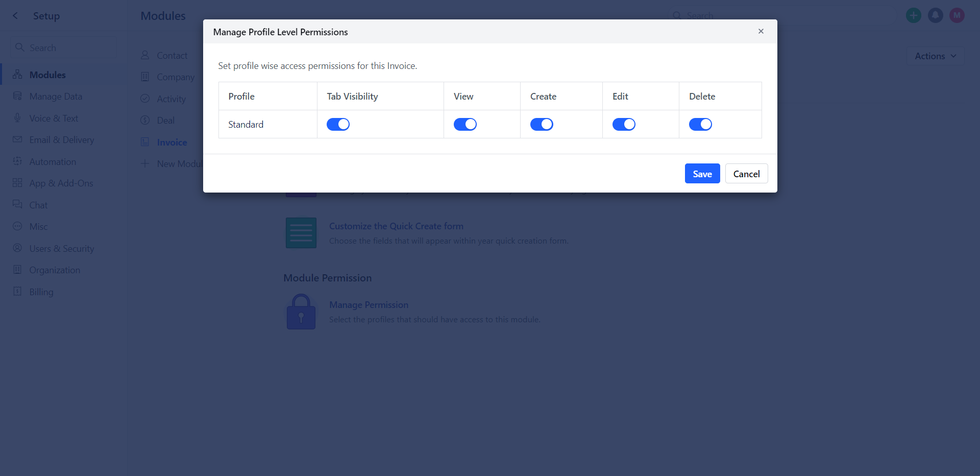
Task: Toggle Edit permission for Standard profile
Action: tap(624, 124)
